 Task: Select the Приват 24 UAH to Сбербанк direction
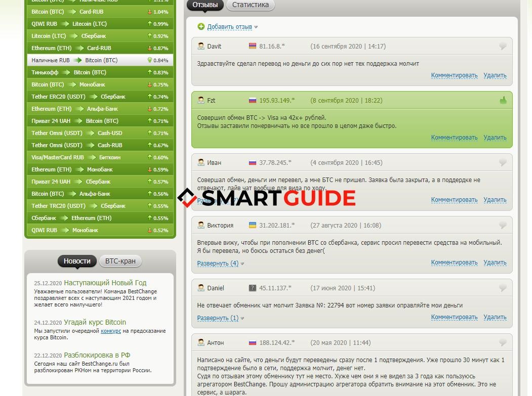(100, 182)
